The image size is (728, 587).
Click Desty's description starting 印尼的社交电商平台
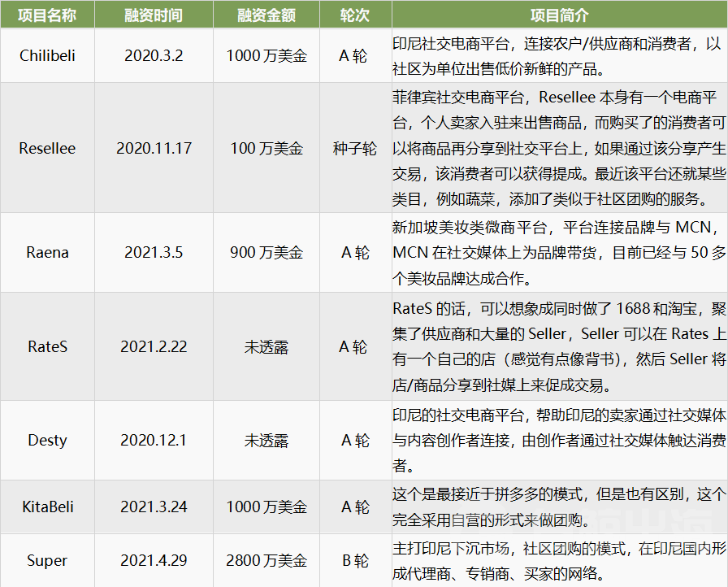coord(560,440)
